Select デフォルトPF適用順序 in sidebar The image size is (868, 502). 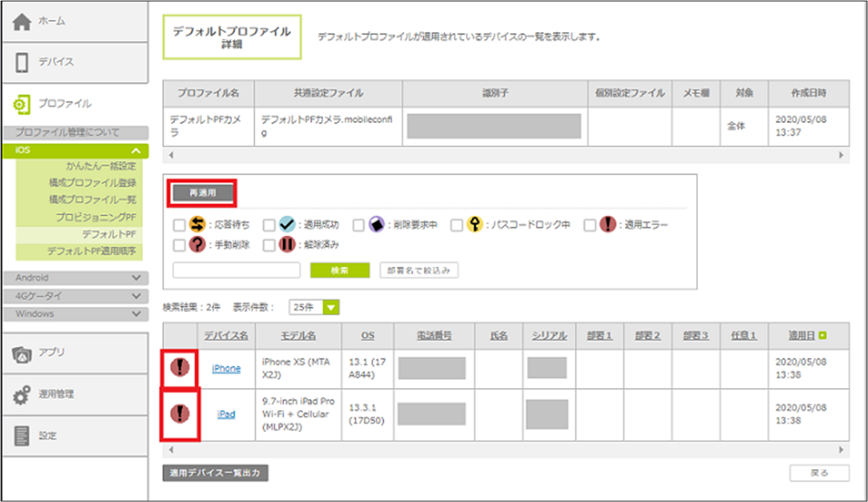[91, 251]
